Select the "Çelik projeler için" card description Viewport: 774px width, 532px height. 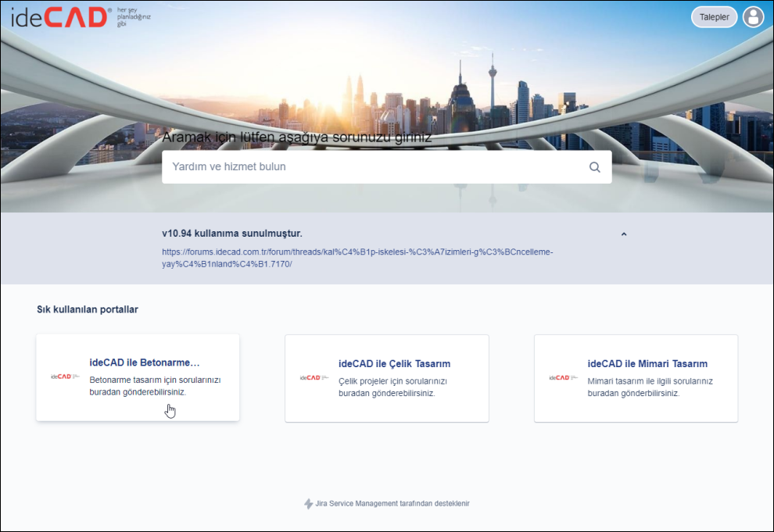click(392, 387)
